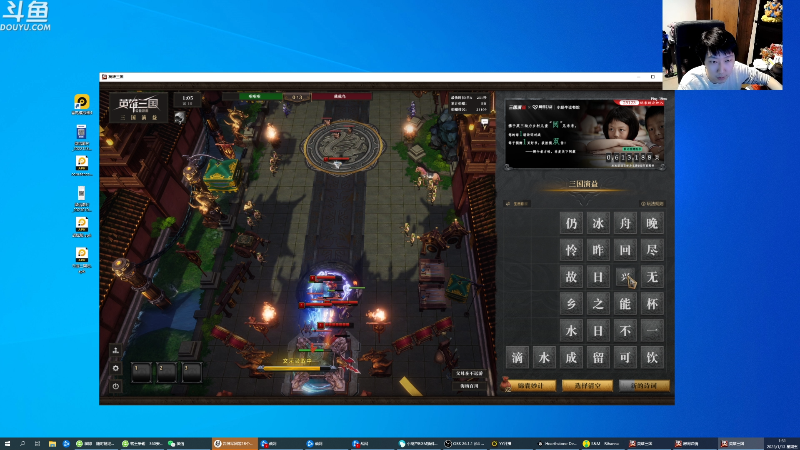The image size is (800, 450).
Task: Activate skill slot 1
Action: point(141,372)
